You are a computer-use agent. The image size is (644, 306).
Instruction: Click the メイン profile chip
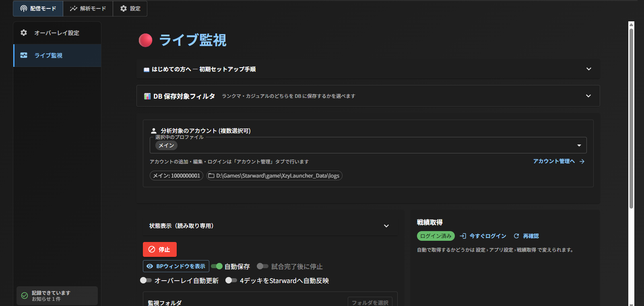(166, 145)
